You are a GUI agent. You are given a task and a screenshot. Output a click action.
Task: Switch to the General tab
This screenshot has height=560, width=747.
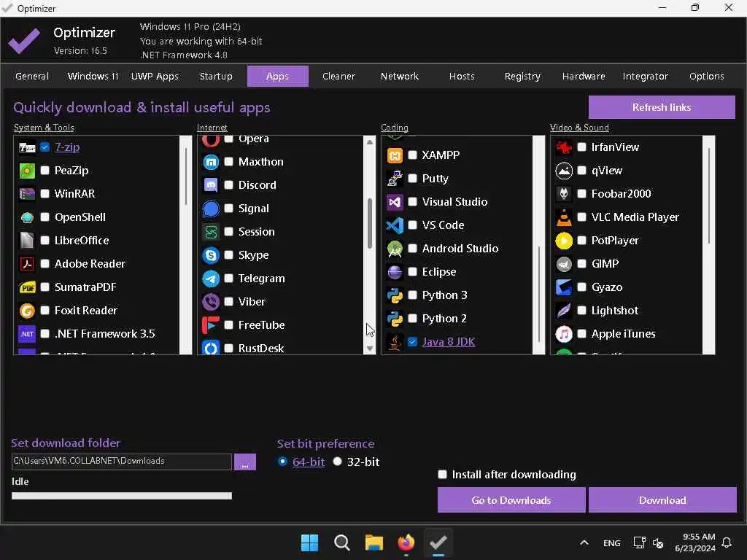click(x=32, y=76)
